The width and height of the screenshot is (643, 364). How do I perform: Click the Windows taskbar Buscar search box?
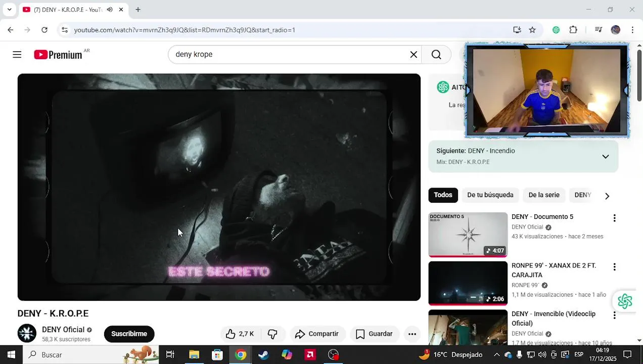(91, 354)
